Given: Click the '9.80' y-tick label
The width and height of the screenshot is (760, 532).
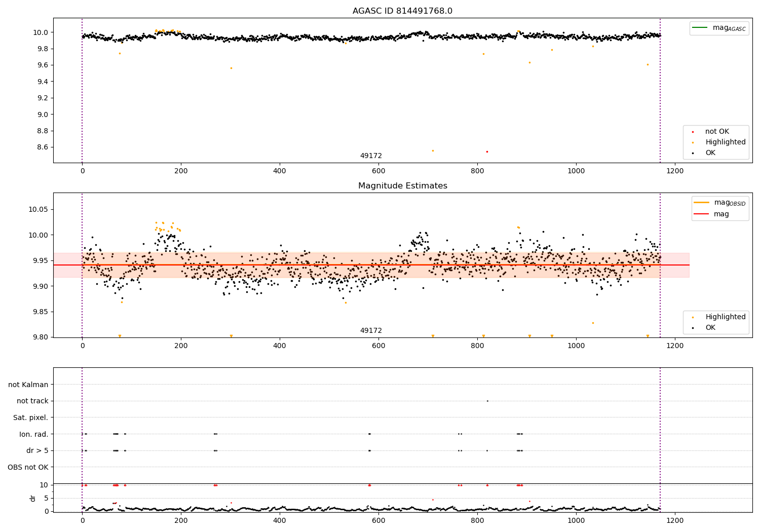Looking at the screenshot, I should (41, 337).
